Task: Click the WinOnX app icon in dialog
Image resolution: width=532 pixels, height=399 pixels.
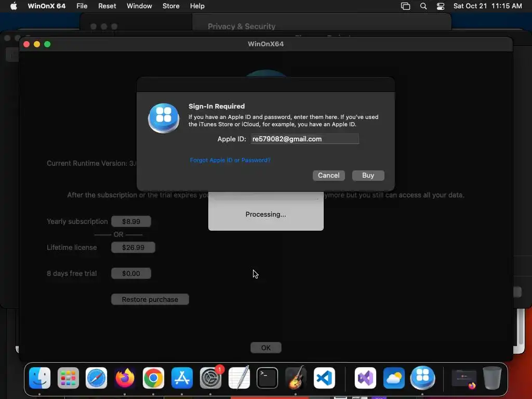Action: [164, 118]
